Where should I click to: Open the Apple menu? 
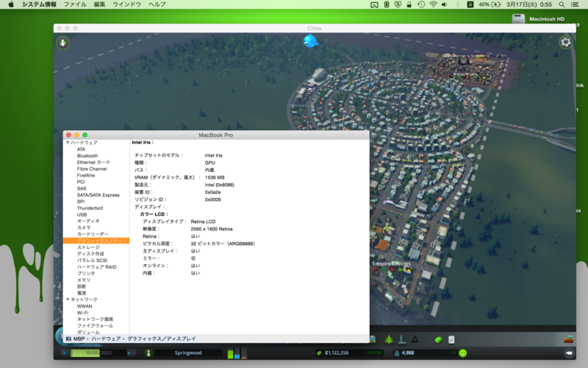coord(11,4)
